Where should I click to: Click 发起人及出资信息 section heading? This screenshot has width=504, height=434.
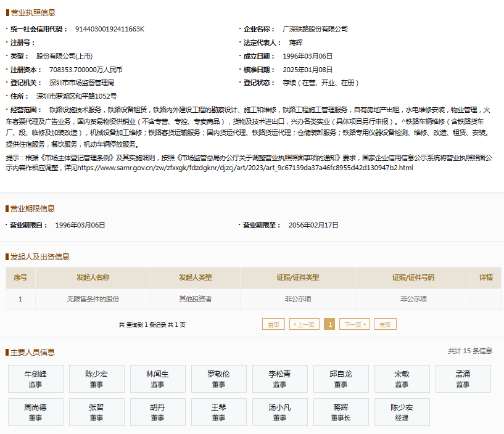[x=40, y=256]
